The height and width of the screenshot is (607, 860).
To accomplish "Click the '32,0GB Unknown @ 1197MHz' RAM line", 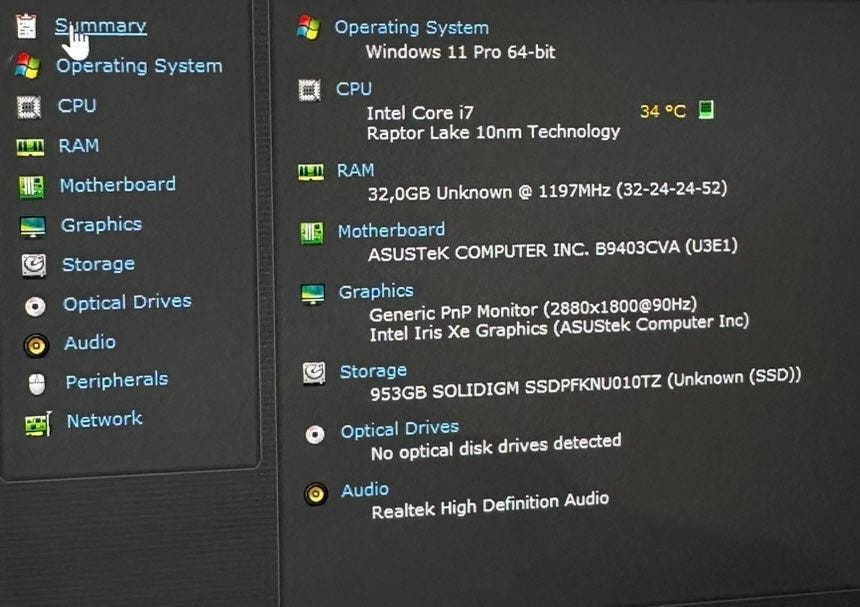I will pos(547,191).
